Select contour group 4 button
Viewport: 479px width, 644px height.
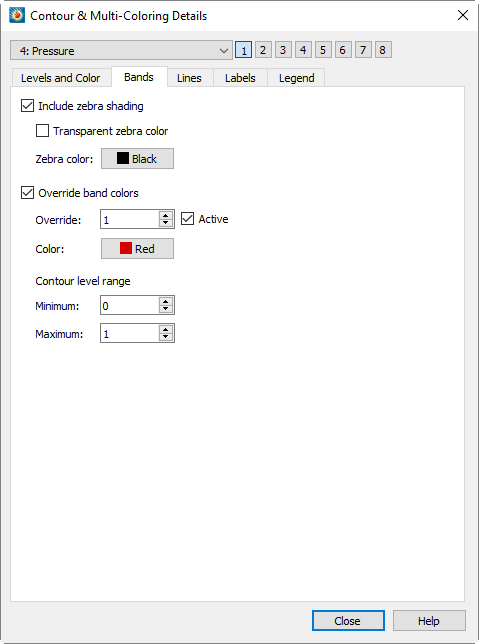[303, 50]
